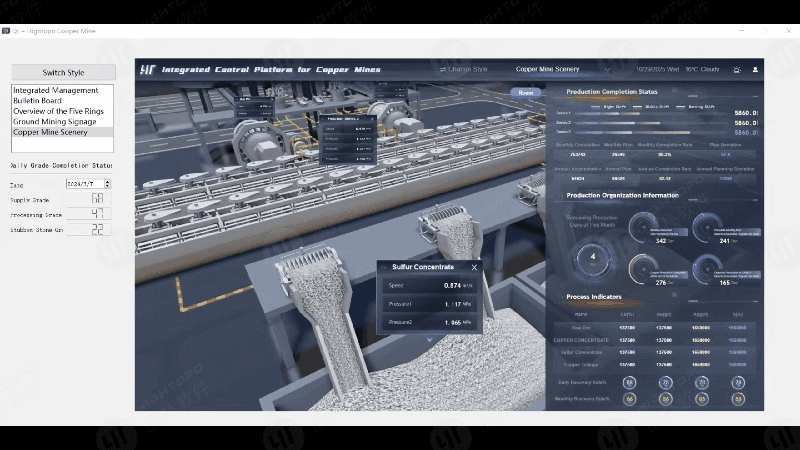The image size is (800, 450).
Task: Click the Switch Style button
Action: (63, 73)
